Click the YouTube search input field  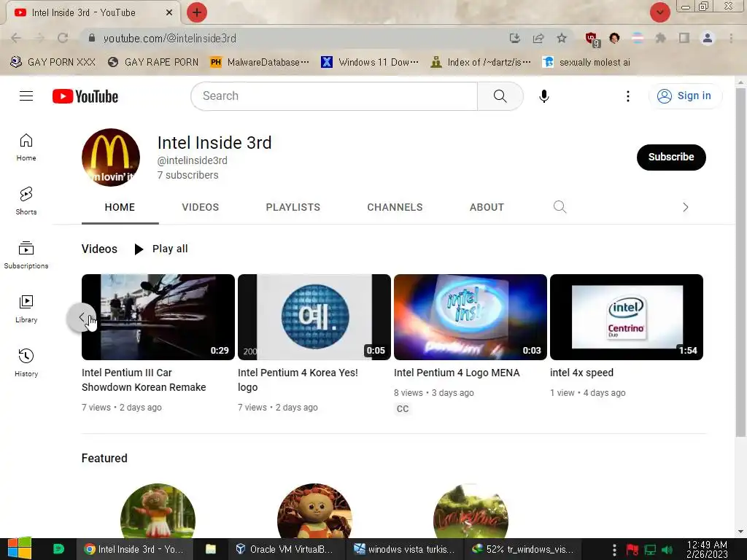coord(334,96)
